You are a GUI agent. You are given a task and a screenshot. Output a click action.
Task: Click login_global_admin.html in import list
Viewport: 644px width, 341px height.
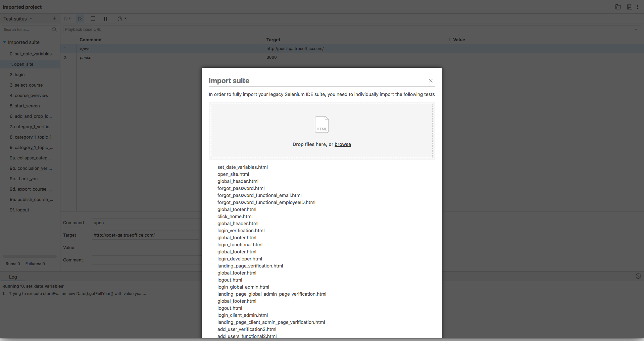pos(243,287)
